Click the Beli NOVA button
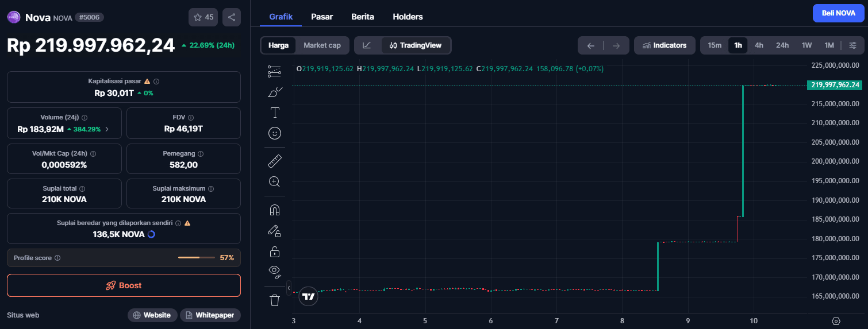The height and width of the screenshot is (329, 868). (x=838, y=13)
